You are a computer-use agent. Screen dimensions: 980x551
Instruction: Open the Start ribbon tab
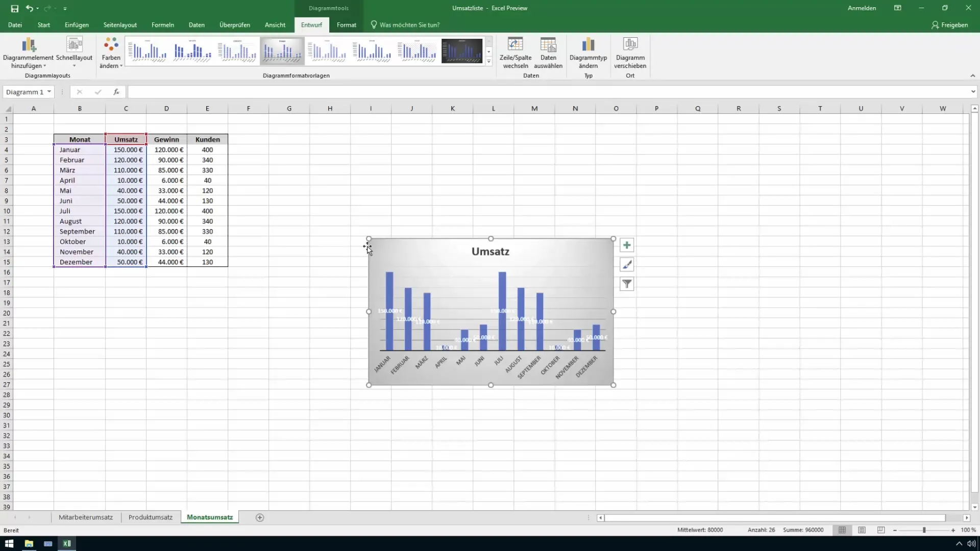click(43, 24)
